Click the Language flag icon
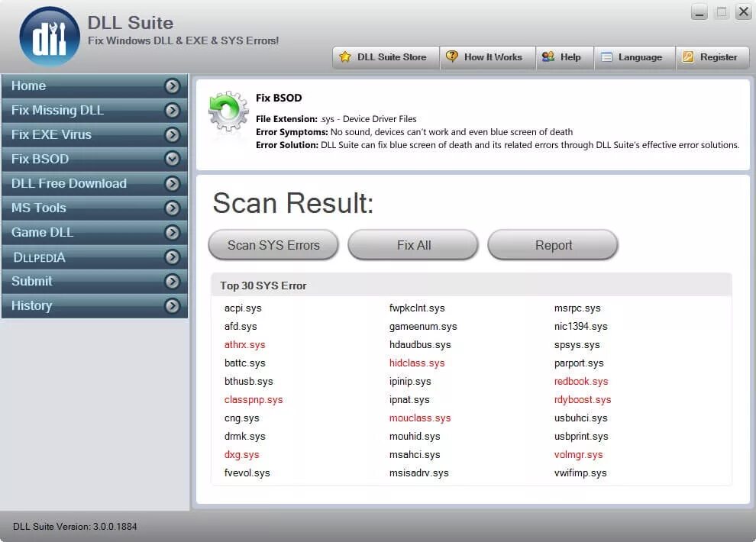The height and width of the screenshot is (542, 756). [x=606, y=56]
